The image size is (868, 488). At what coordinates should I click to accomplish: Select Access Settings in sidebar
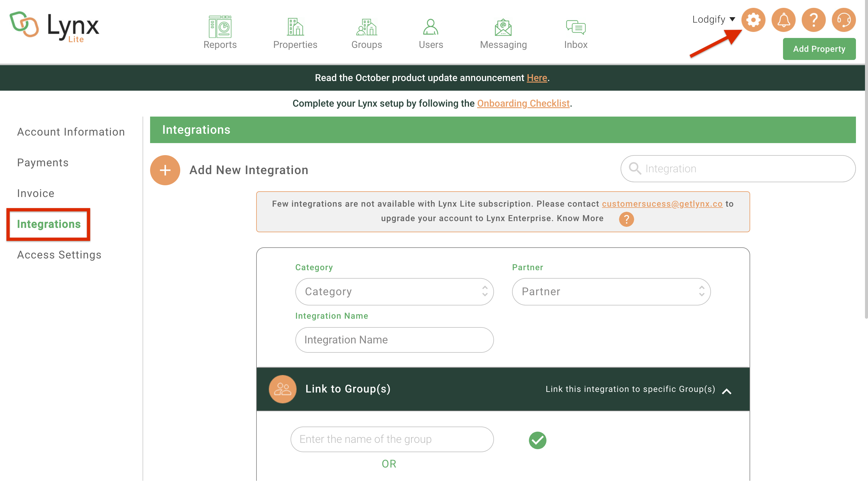[59, 255]
